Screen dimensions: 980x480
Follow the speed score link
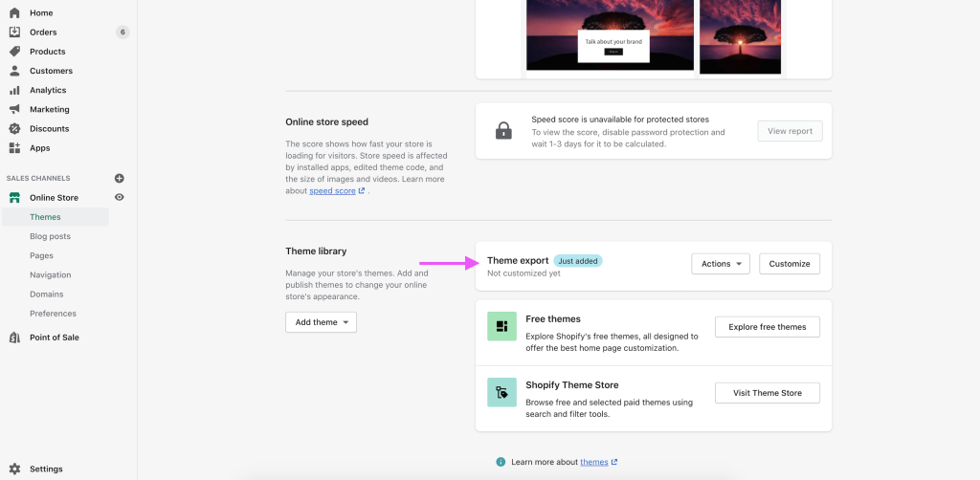click(332, 191)
